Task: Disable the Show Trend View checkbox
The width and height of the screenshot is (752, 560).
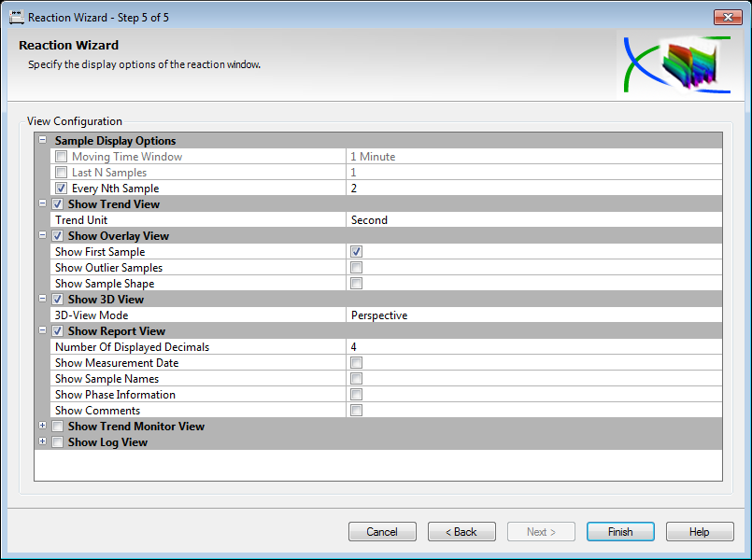Action: (57, 204)
